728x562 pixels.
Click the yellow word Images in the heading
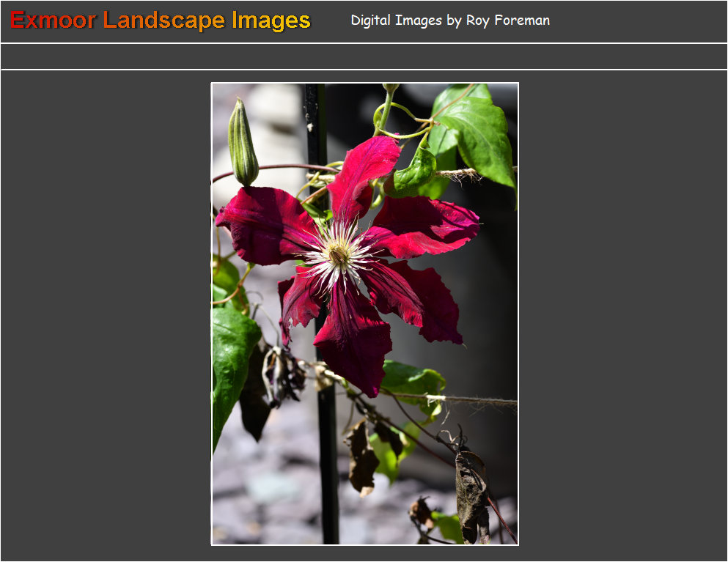271,21
